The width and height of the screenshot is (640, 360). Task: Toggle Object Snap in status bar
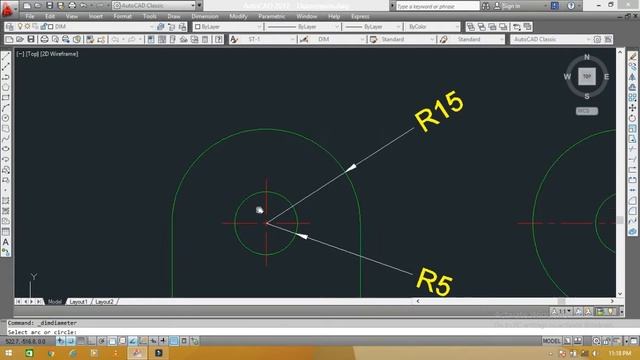(112, 341)
